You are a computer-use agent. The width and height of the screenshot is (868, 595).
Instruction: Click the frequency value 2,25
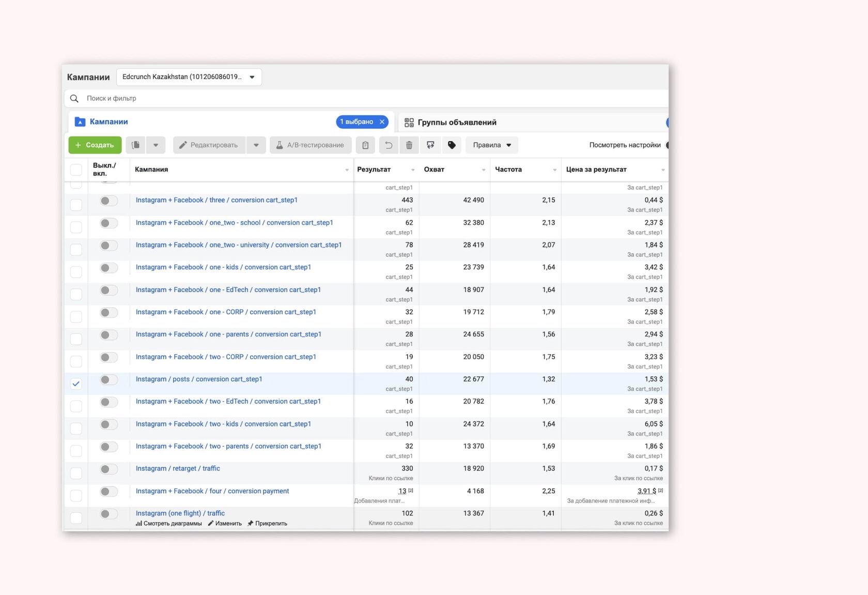coord(549,491)
